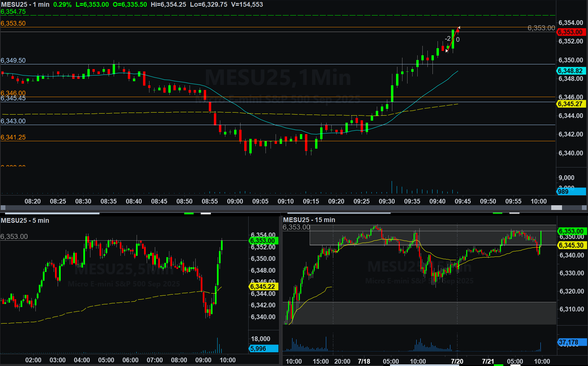Click the 6,349.50 horizontal level label

pos(13,60)
